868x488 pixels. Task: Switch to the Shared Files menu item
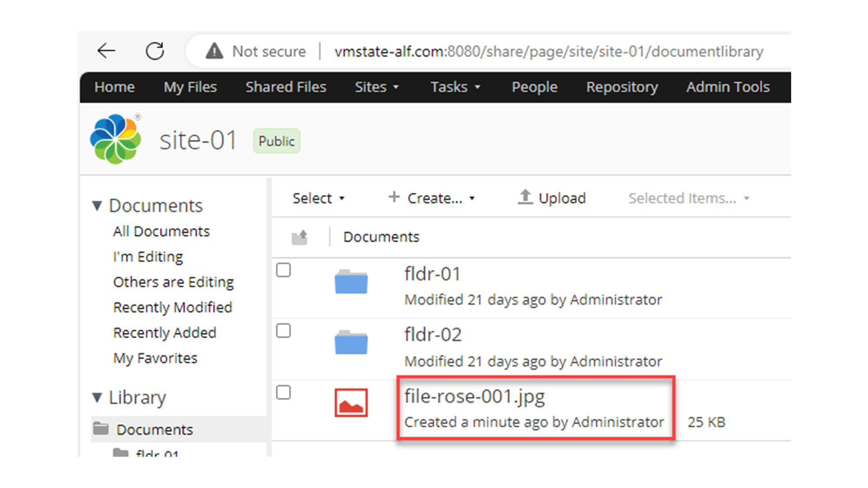(286, 87)
